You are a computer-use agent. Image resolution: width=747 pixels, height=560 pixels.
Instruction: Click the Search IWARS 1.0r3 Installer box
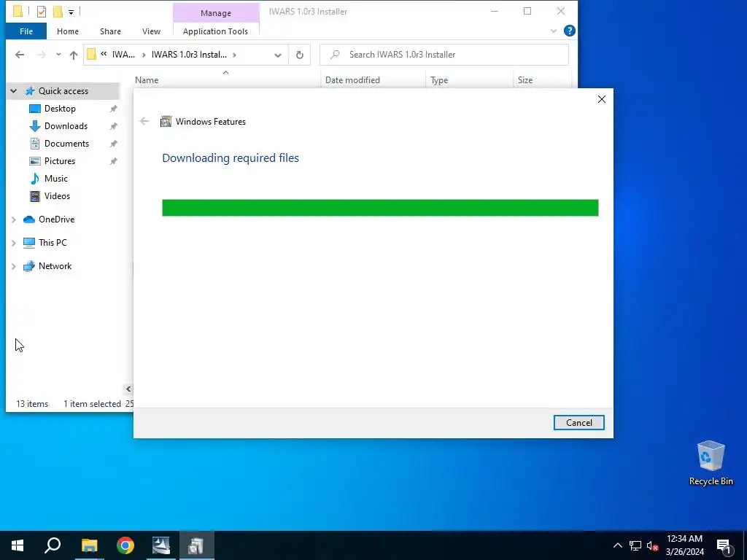point(444,55)
